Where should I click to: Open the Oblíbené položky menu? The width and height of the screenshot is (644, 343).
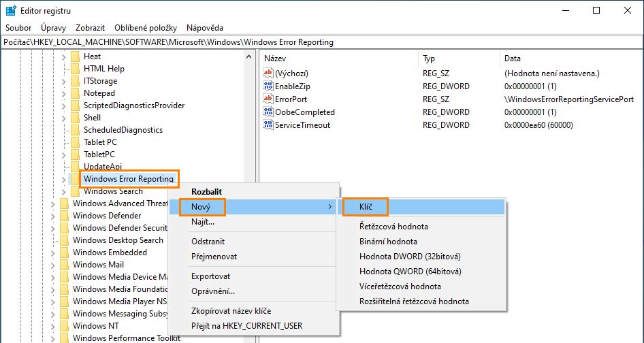(x=146, y=28)
